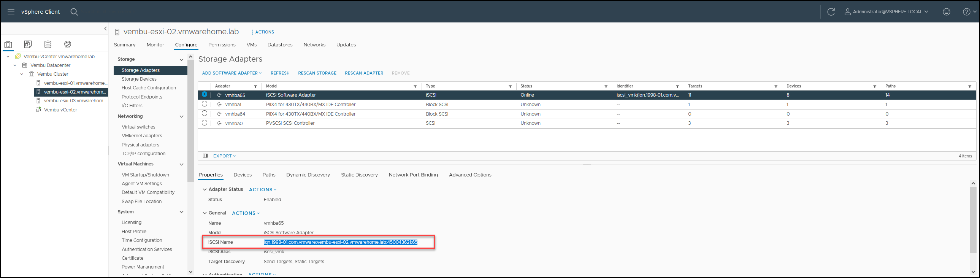Open the Network Port Binding tab
This screenshot has width=980, height=278.
413,175
